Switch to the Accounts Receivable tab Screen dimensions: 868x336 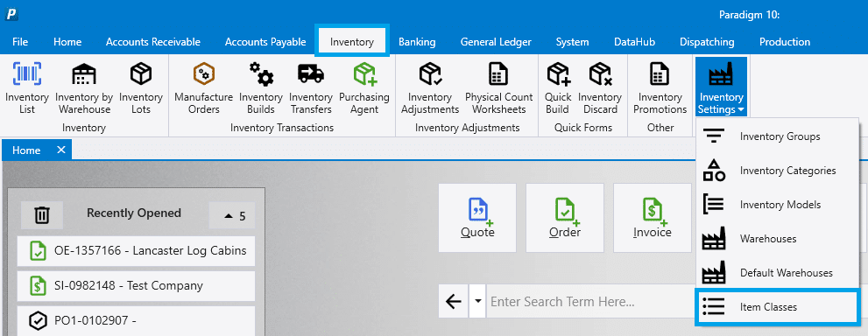(x=153, y=42)
